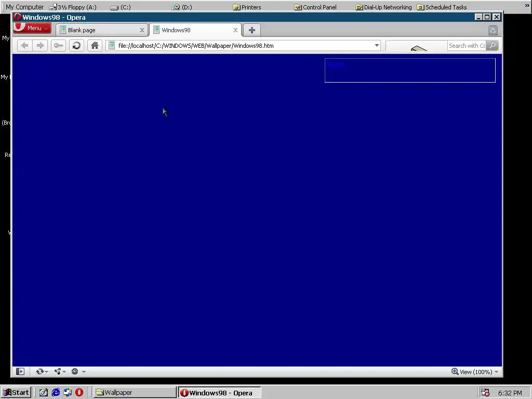
Task: Click the page icon in the address bar
Action: (112, 46)
